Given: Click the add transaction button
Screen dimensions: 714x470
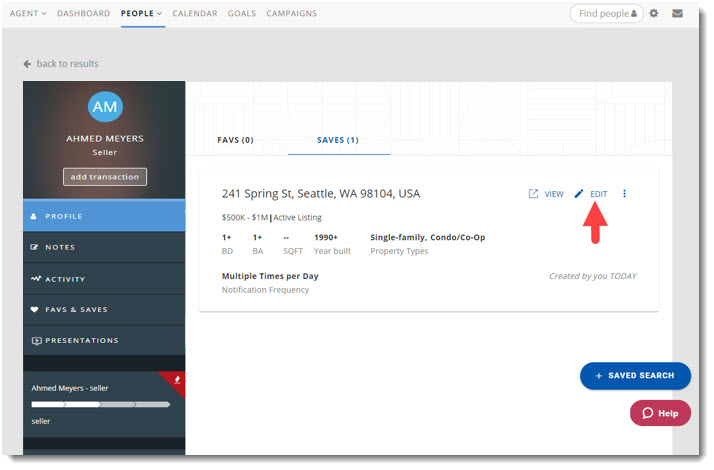Looking at the screenshot, I should pyautogui.click(x=105, y=177).
